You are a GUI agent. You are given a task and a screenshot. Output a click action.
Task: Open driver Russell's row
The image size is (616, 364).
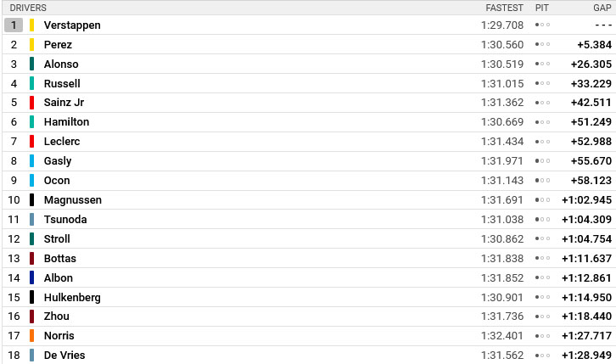tap(309, 83)
